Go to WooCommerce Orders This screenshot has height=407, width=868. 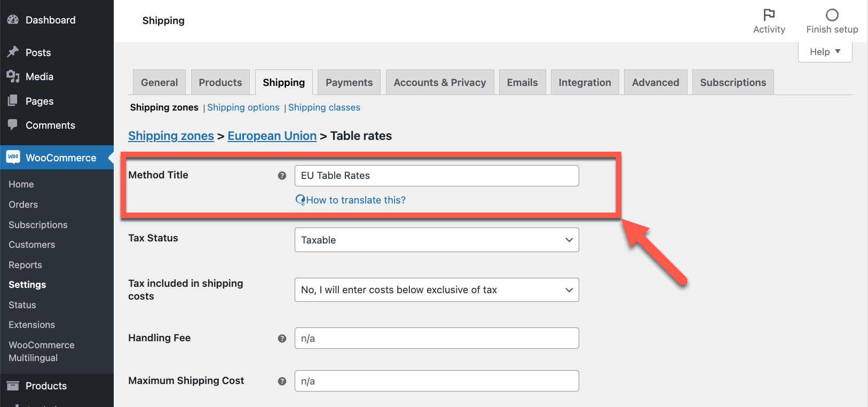tap(23, 205)
